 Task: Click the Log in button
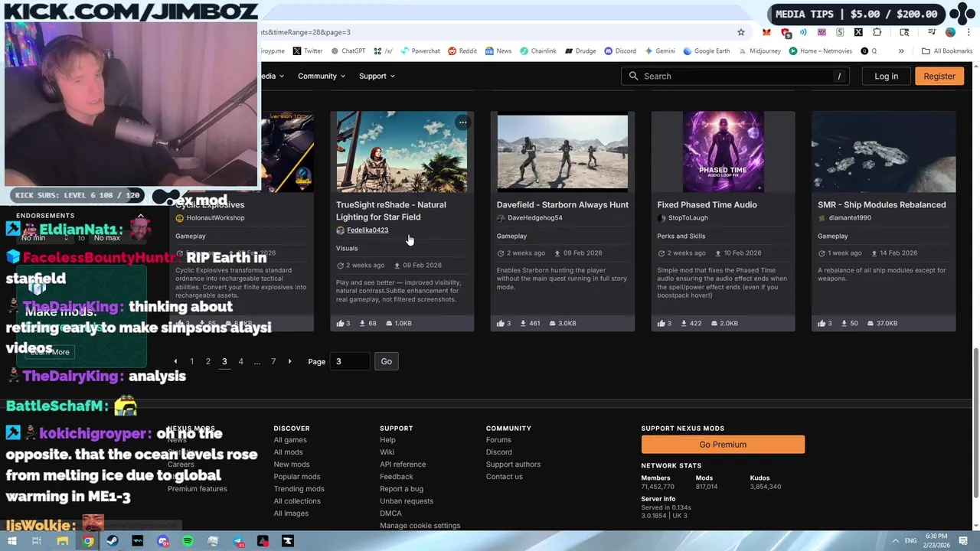pos(886,76)
